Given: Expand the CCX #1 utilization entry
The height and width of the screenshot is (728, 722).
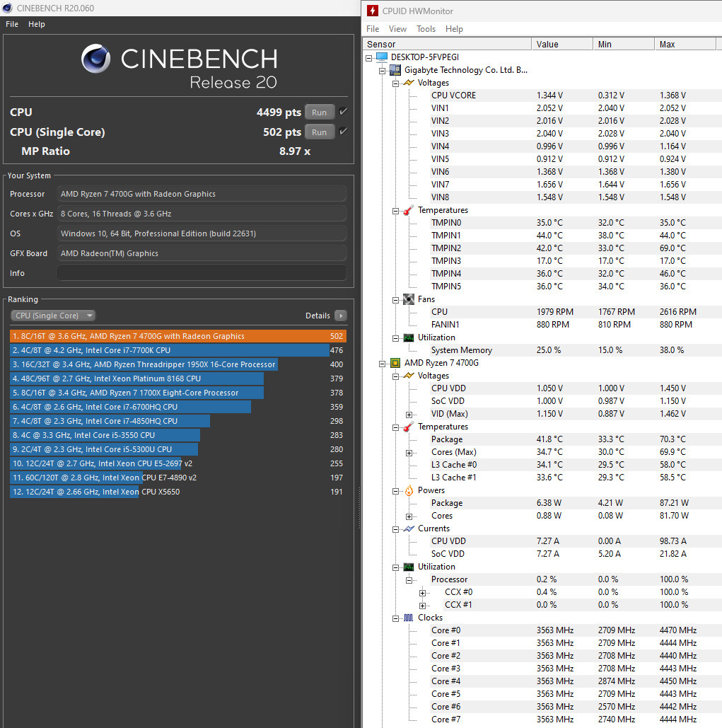Looking at the screenshot, I should [x=422, y=606].
